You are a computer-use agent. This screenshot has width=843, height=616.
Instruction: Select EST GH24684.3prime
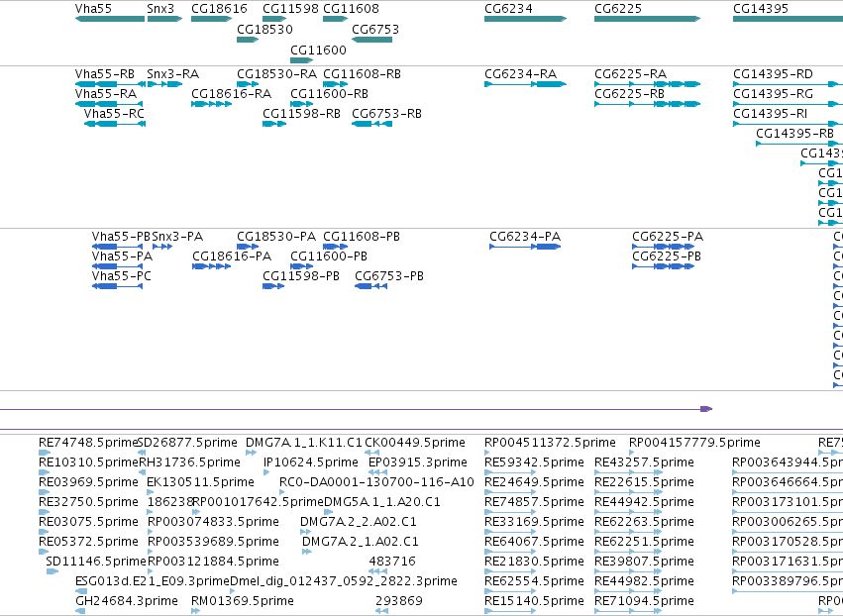tap(127, 601)
